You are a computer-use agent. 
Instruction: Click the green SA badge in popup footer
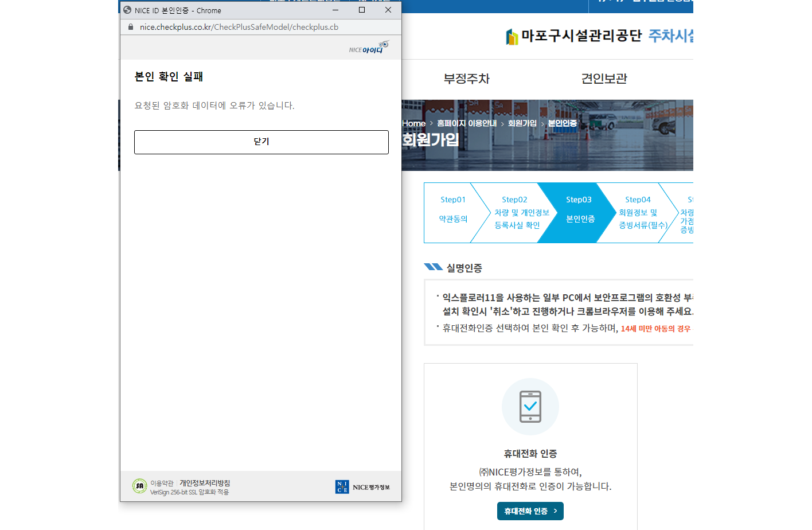tap(139, 486)
